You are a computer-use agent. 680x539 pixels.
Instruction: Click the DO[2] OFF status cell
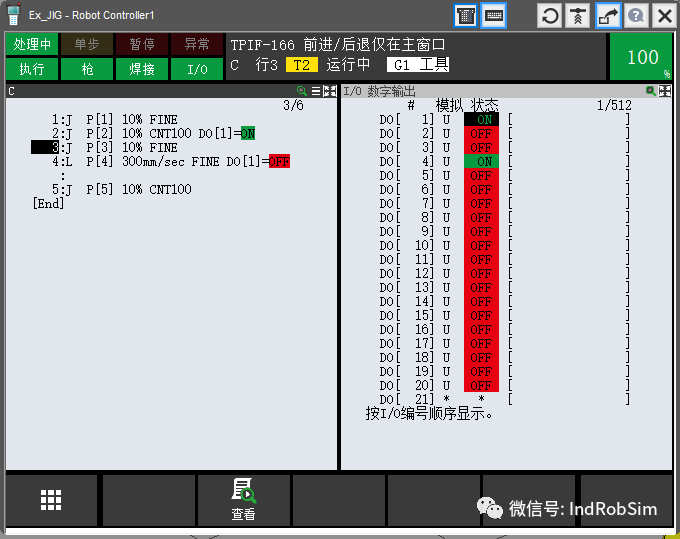[x=481, y=133]
